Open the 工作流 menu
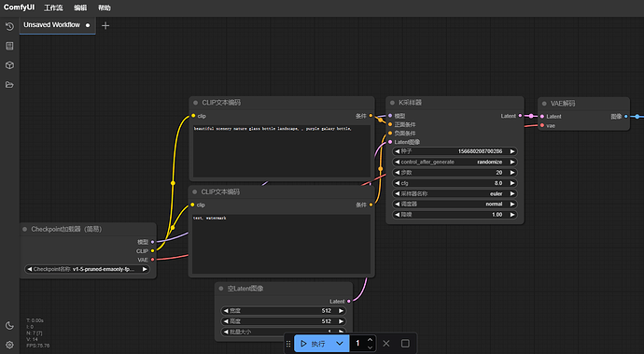Viewport: 644px width, 354px height. pos(53,7)
